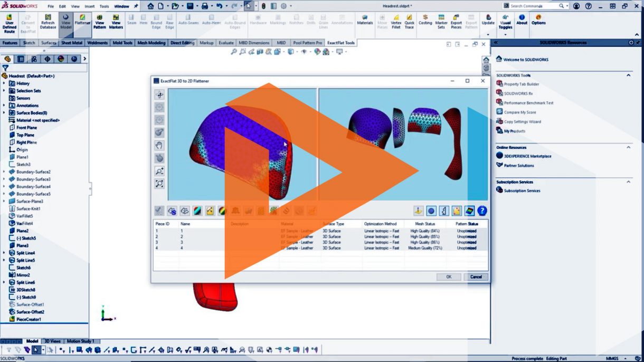Click the Print icon in the top toolbar
The image size is (644, 362).
204,6
